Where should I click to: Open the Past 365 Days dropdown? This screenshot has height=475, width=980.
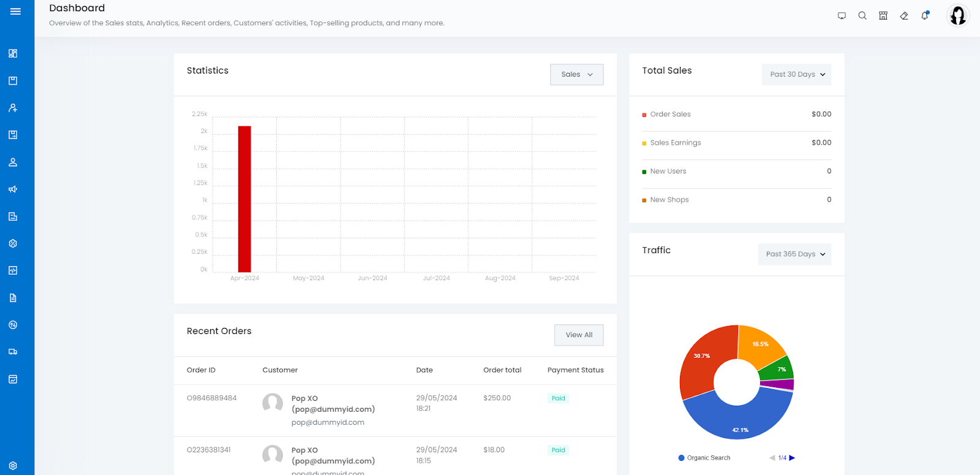pos(794,254)
